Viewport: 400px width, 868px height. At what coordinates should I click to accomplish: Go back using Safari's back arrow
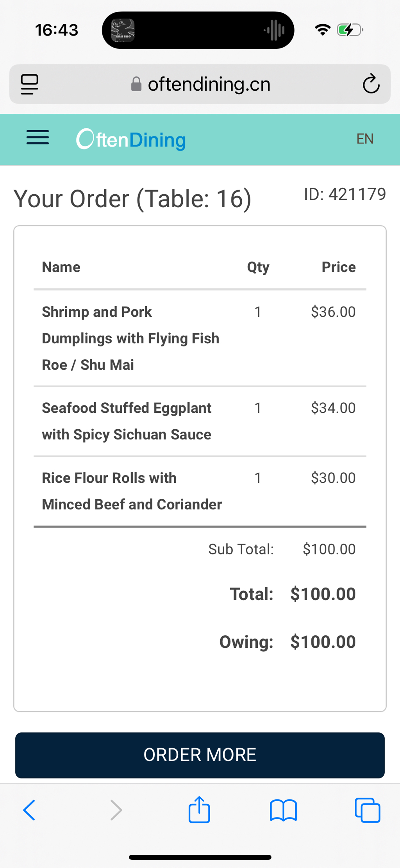29,810
